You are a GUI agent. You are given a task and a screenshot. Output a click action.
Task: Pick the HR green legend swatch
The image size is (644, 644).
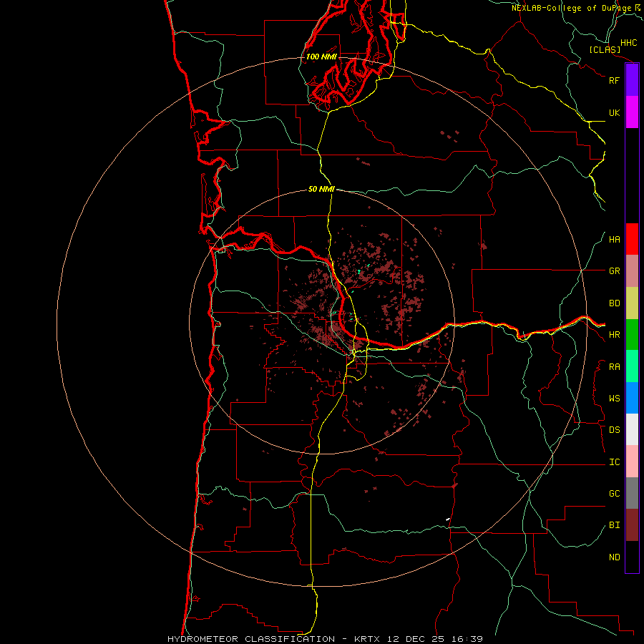tap(632, 335)
